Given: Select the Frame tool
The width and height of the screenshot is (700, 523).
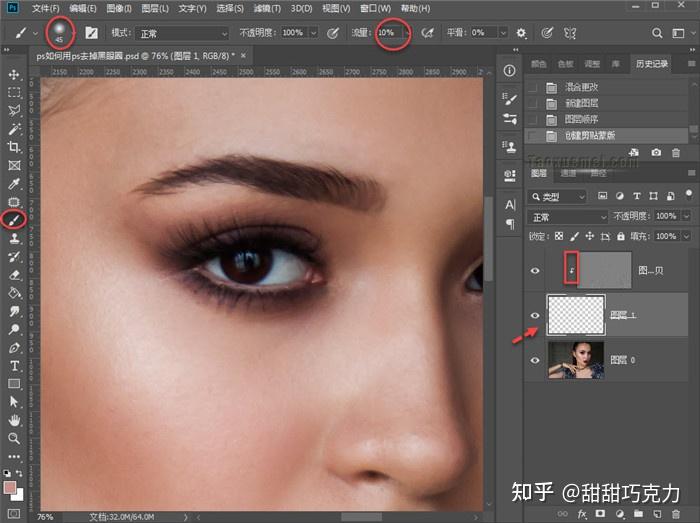Looking at the screenshot, I should (14, 165).
